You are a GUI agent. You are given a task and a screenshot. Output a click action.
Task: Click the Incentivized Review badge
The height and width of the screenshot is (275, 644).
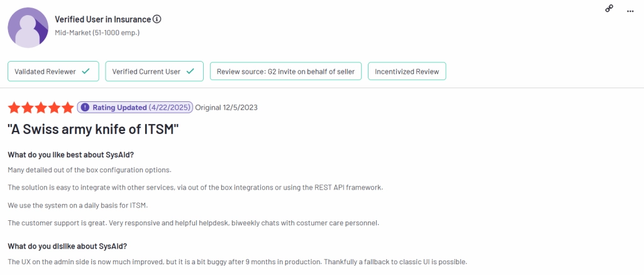coord(407,72)
